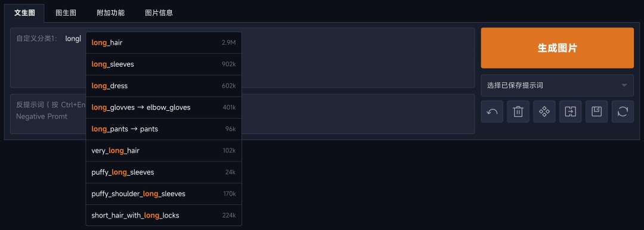Image resolution: width=644 pixels, height=230 pixels.
Task: Pick long_dress from the suggestions
Action: click(163, 86)
